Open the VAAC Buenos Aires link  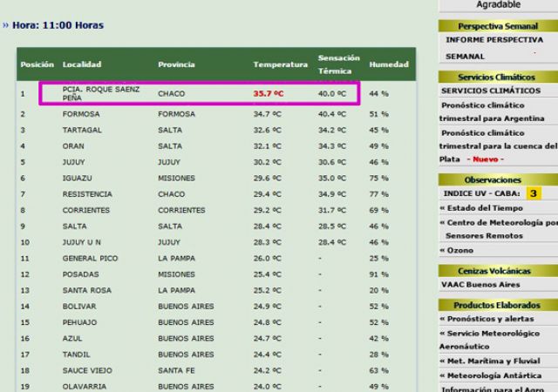(482, 286)
